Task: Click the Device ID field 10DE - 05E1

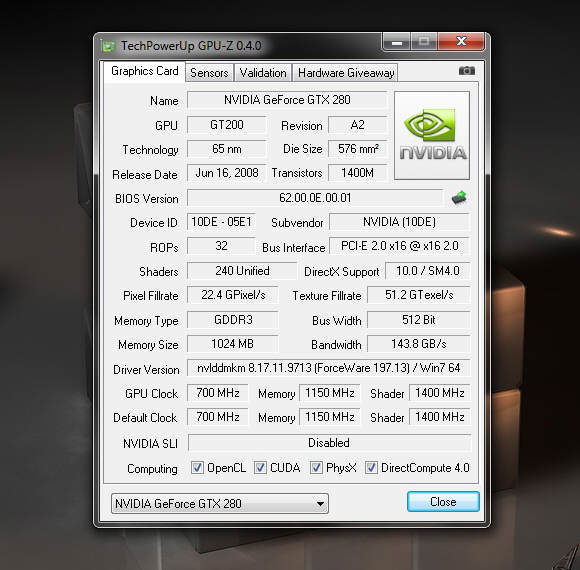Action: (221, 222)
